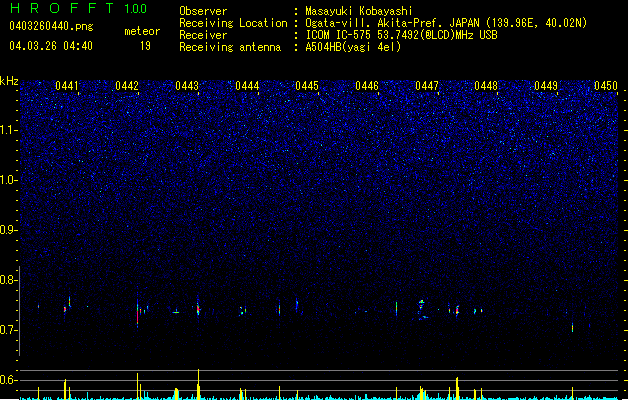Screen dimensions: 629x400
Task: Click the Receiving Location label
Action: 233,23
